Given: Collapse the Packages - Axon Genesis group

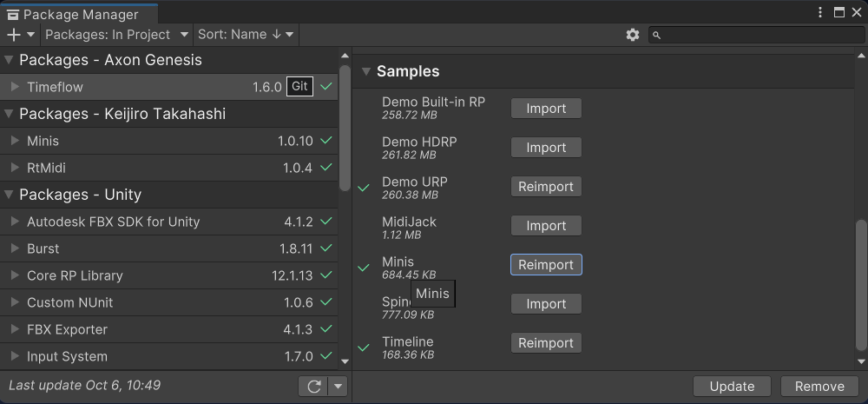Looking at the screenshot, I should tap(9, 60).
